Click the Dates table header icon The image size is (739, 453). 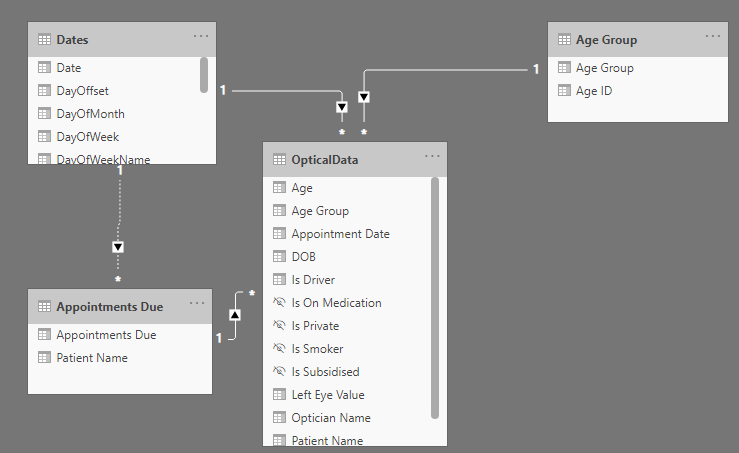[x=44, y=40]
